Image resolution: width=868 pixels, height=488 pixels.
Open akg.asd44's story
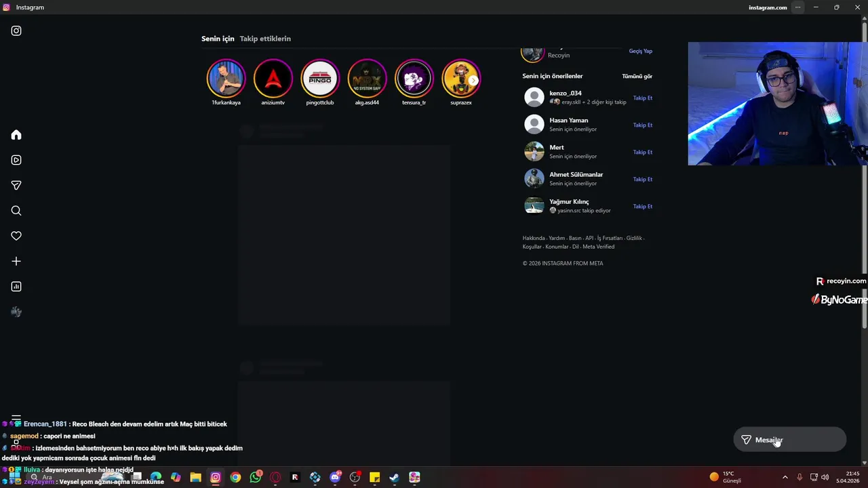(367, 79)
